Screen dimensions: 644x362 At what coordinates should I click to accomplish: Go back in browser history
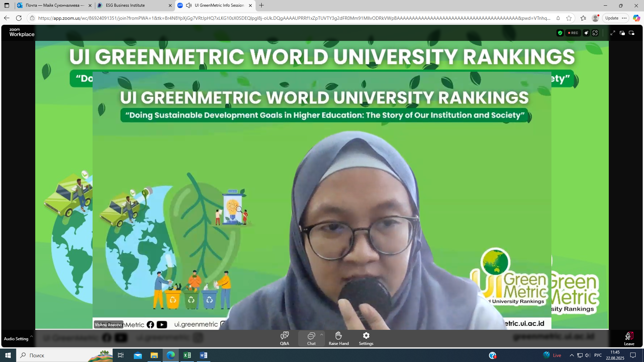click(x=7, y=18)
